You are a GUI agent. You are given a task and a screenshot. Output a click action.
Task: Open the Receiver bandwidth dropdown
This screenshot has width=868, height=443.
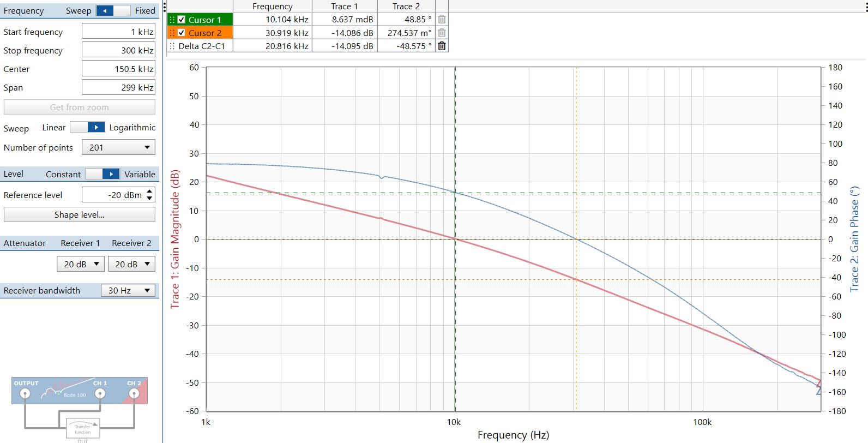pos(128,290)
